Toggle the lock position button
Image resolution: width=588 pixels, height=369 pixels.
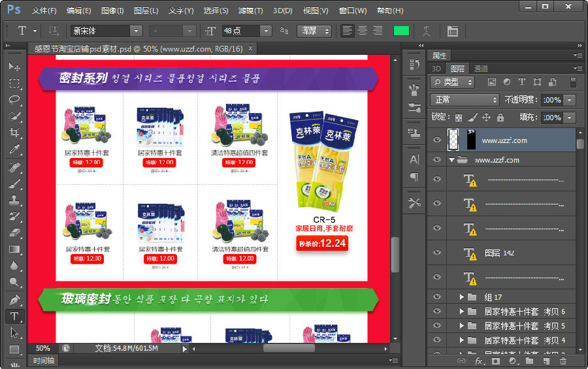(486, 118)
